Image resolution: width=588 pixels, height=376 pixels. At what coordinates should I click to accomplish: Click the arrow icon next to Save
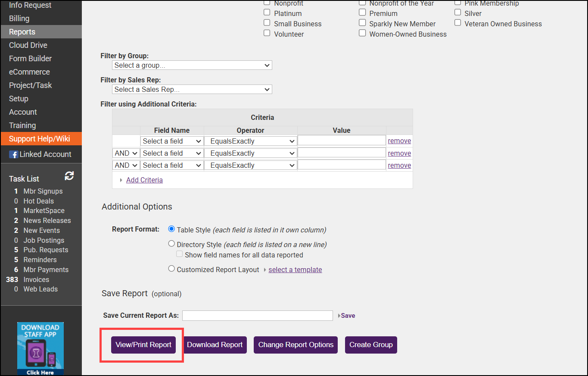[339, 316]
